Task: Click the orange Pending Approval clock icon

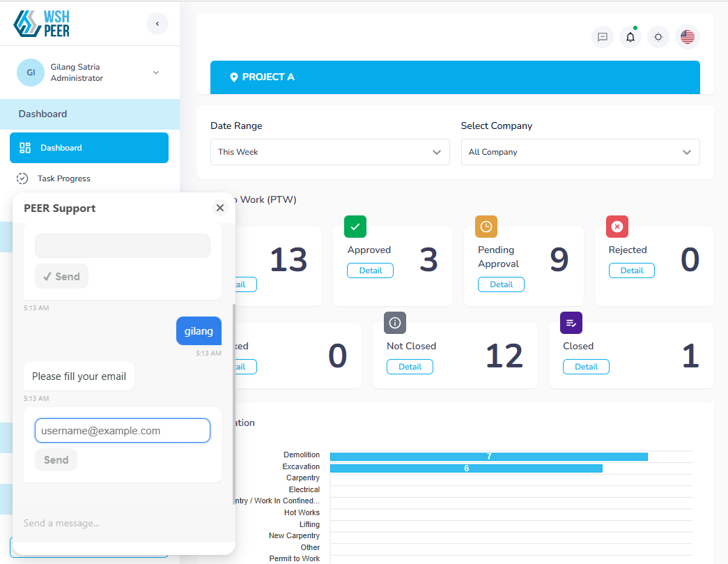Action: click(x=486, y=227)
